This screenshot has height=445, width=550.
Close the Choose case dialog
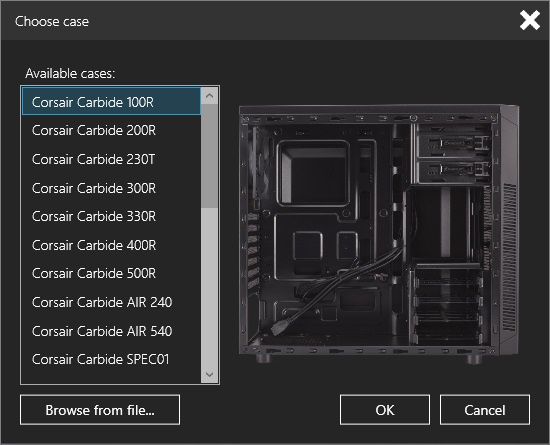click(x=530, y=20)
